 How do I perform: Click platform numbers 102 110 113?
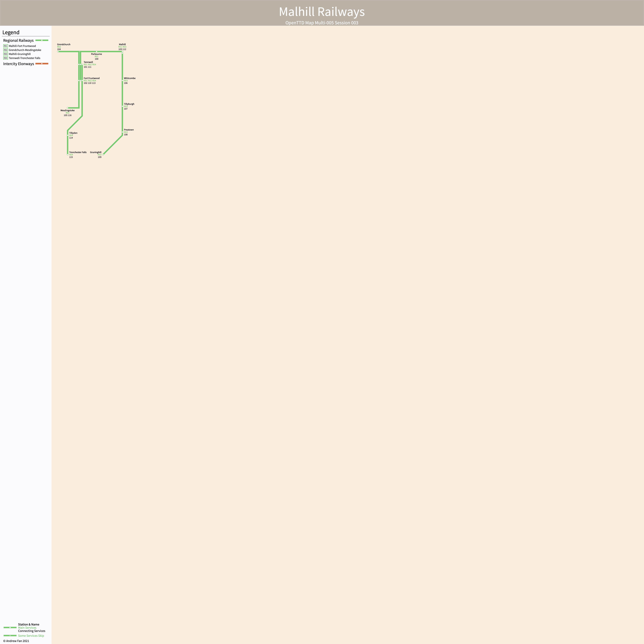point(90,83)
